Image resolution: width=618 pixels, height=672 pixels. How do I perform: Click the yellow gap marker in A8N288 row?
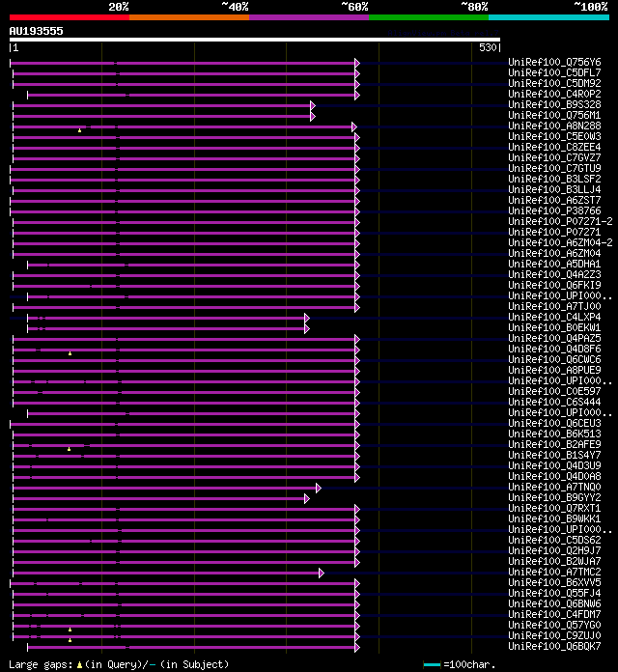point(80,130)
